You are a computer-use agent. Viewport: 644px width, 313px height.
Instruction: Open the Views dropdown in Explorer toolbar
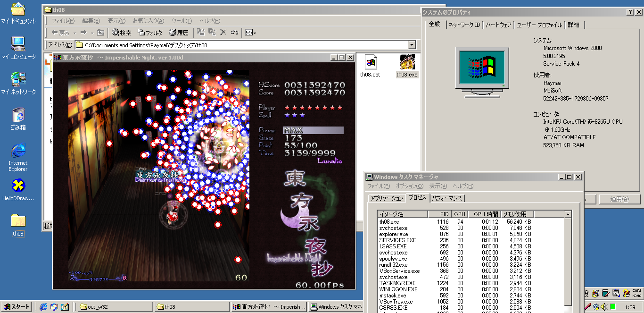(x=250, y=33)
